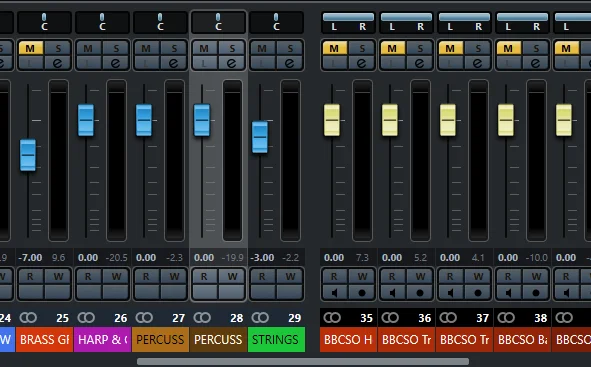Viewport: 591px width, 367px height.
Task: Open channel settings (e) for BRASS channel 25
Action: 58,63
